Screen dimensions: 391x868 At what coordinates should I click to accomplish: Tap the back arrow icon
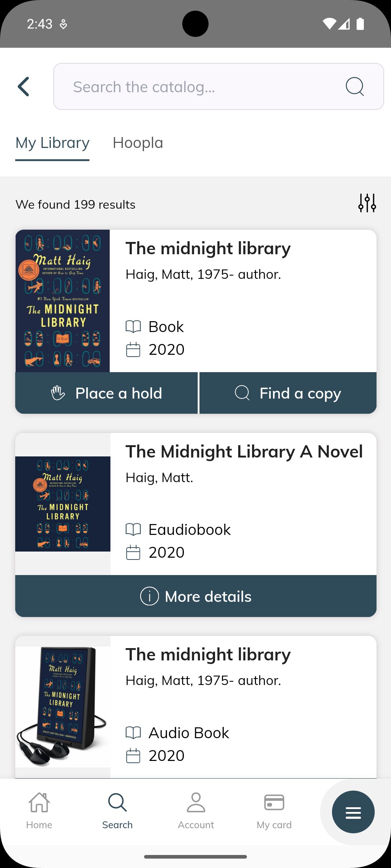pyautogui.click(x=24, y=87)
